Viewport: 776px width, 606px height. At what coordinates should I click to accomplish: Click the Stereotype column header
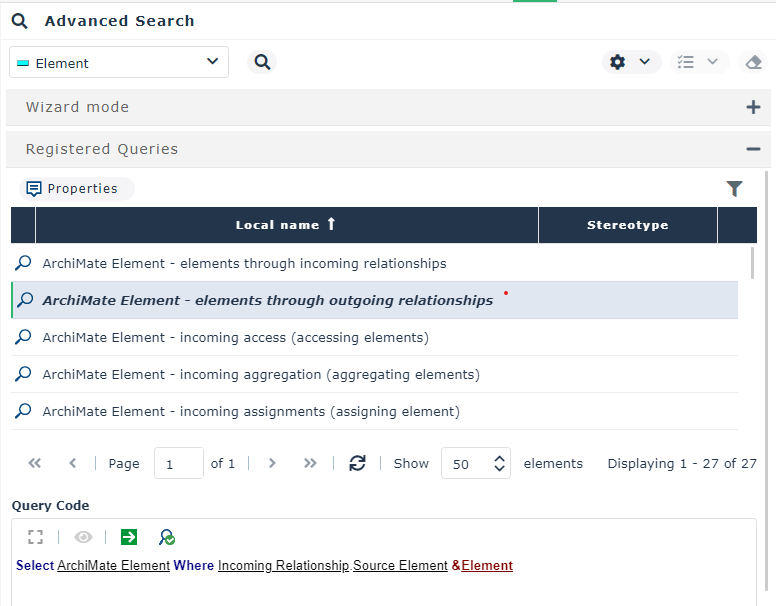pos(627,225)
